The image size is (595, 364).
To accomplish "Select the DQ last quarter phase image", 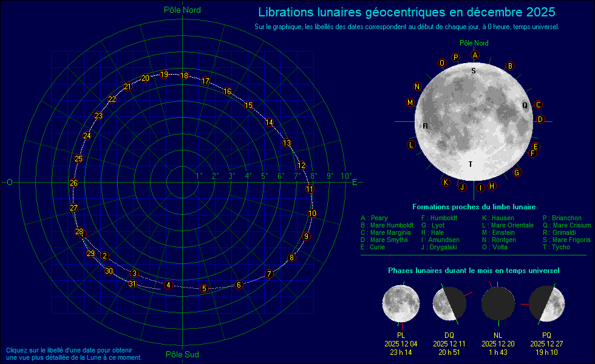I will point(449,303).
